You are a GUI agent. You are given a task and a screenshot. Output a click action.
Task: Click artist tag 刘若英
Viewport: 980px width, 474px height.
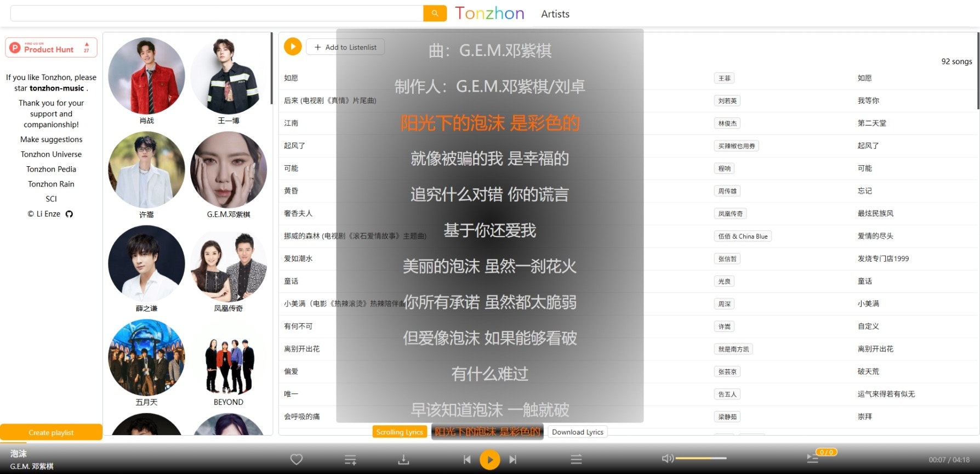click(x=727, y=101)
